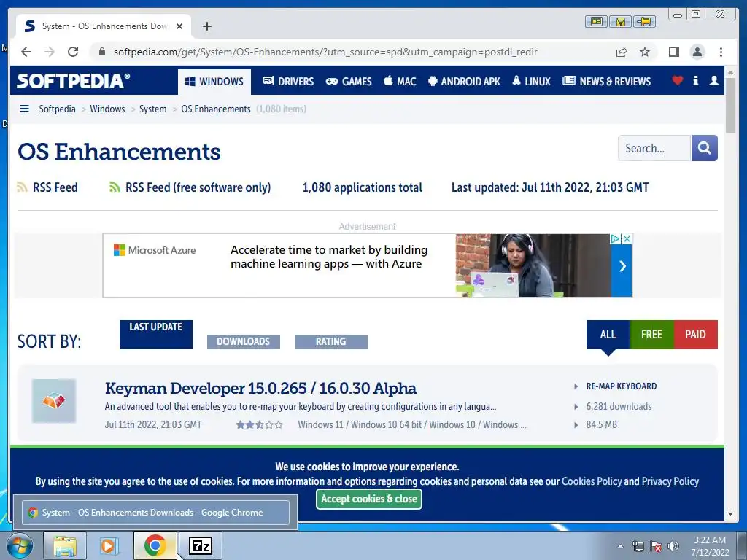Close the OS Enhancements tab
The width and height of the screenshot is (747, 560).
pyautogui.click(x=179, y=26)
